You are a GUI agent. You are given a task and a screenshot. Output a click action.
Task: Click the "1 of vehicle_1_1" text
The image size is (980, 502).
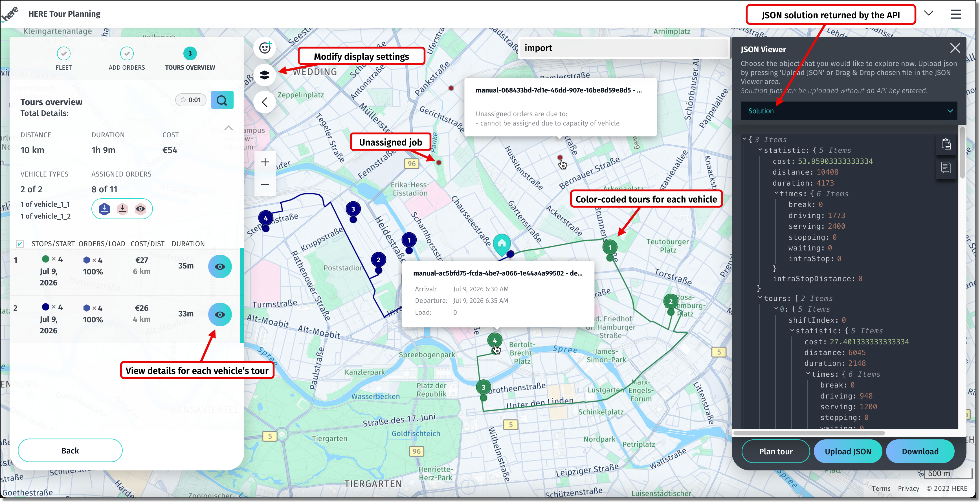point(45,204)
